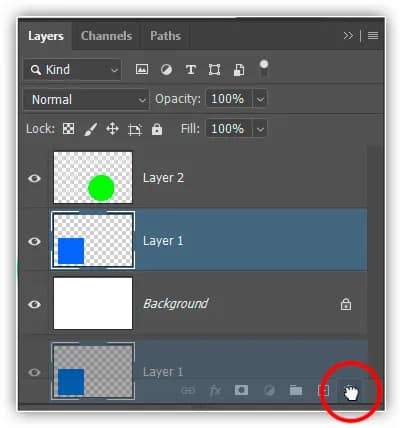Image resolution: width=402 pixels, height=428 pixels.
Task: Hide Layer 2 visibility eye
Action: [x=34, y=178]
